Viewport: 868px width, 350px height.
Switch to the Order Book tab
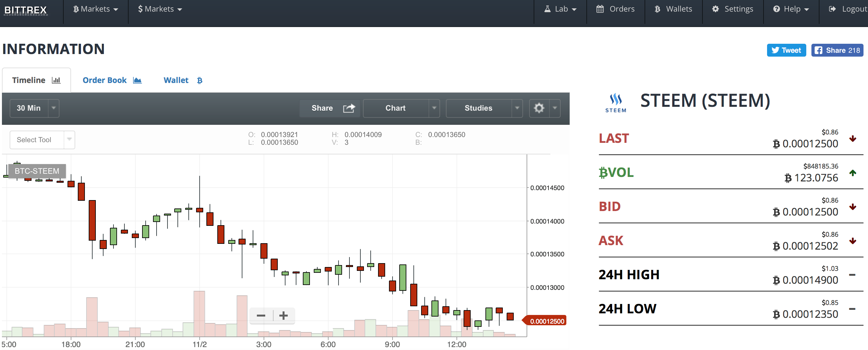[112, 80]
